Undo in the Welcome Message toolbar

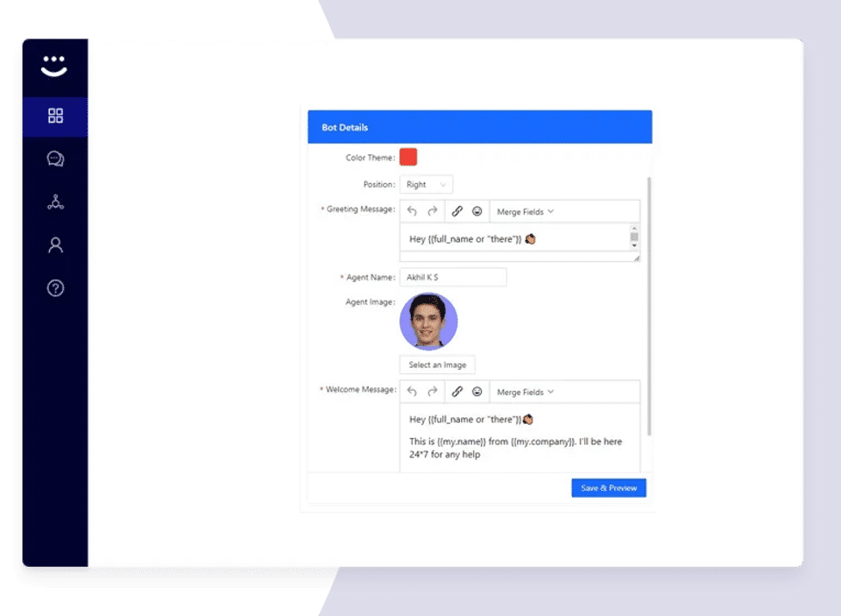(x=412, y=392)
